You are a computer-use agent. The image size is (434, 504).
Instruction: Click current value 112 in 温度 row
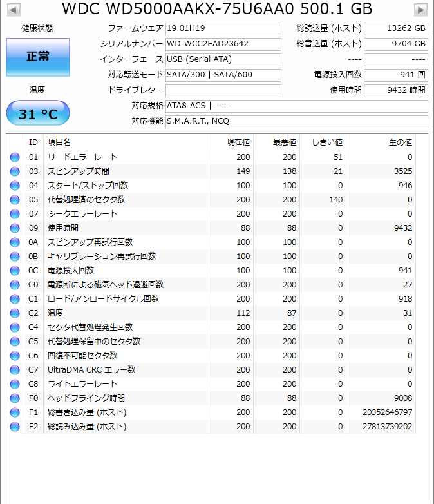(x=243, y=313)
